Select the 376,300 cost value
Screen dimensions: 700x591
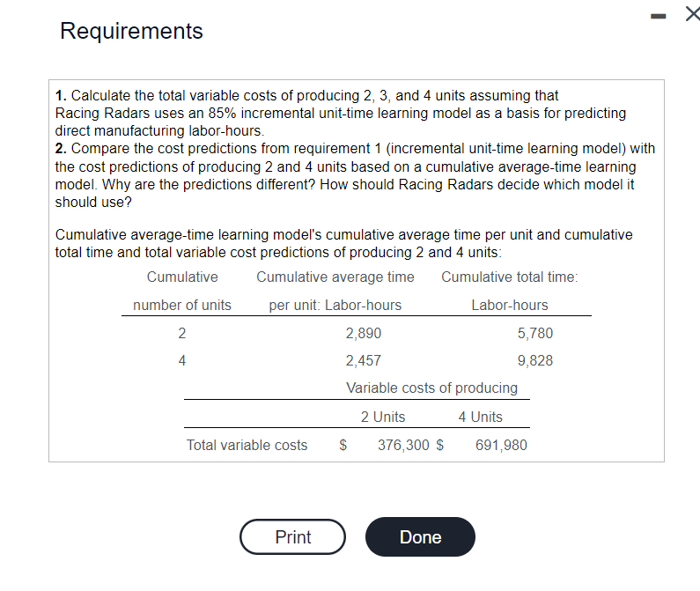point(403,445)
